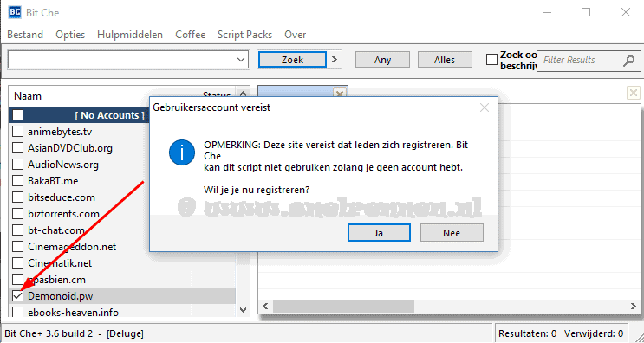
Task: Click the Any button
Action: pos(382,60)
